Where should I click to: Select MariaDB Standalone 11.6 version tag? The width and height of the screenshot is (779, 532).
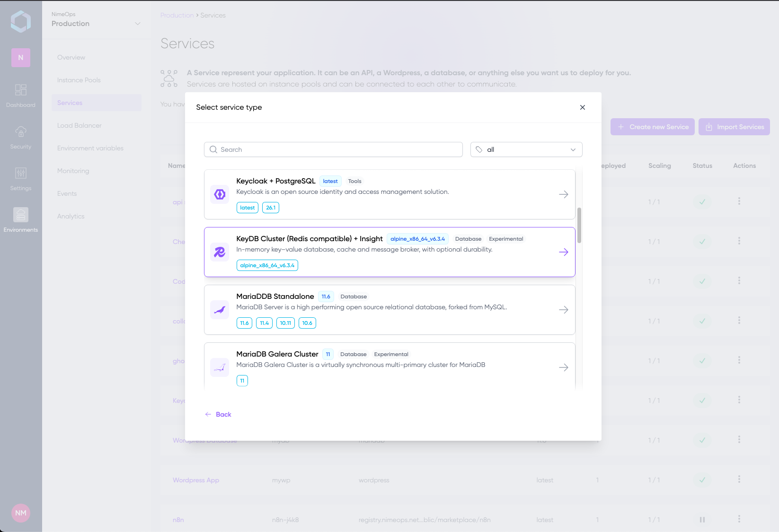(x=244, y=323)
